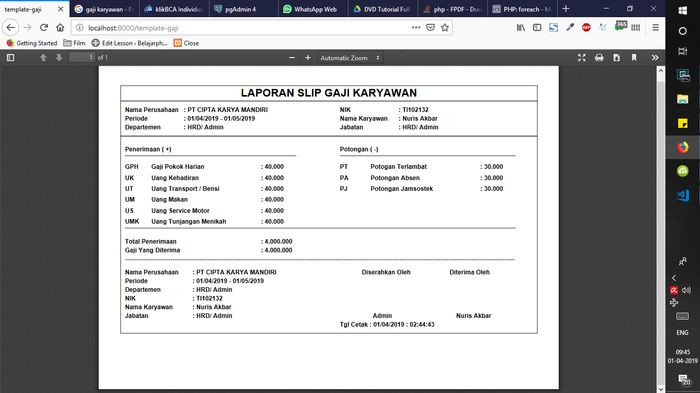Open PDF viewer tools menu

[x=654, y=58]
